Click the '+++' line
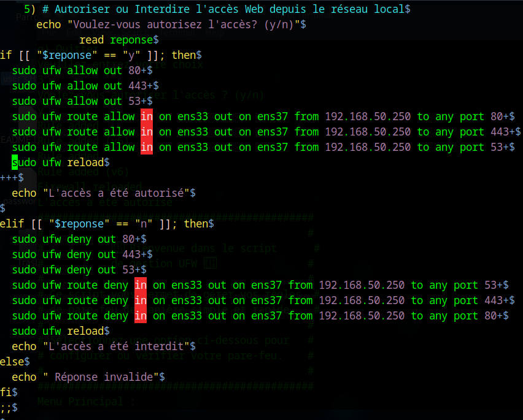The width and height of the screenshot is (523, 420). [x=9, y=178]
